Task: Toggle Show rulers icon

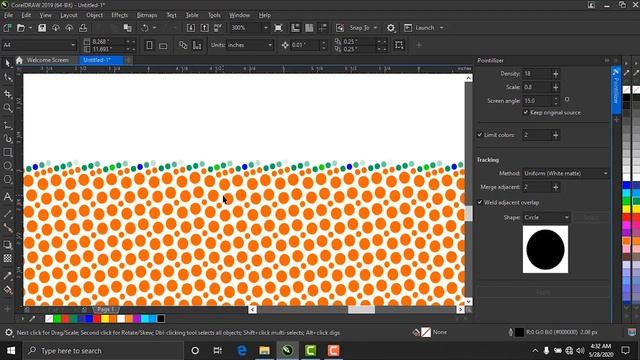Action: (295, 28)
